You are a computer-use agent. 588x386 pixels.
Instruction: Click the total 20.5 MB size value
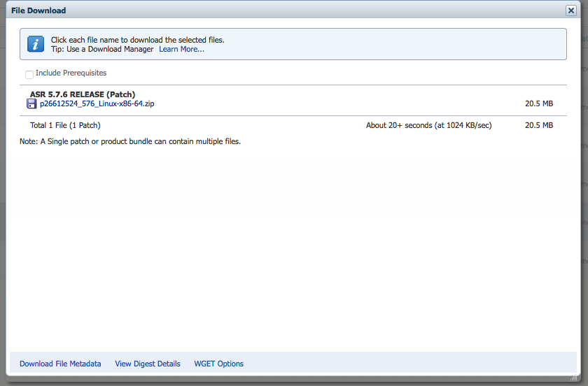pos(539,126)
